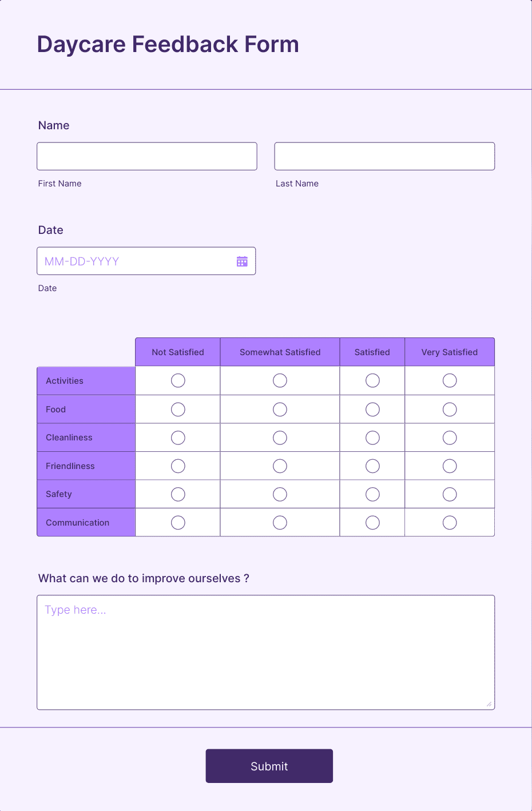
Task: Select Somewhat Satisfied for Cleanliness
Action: [280, 438]
